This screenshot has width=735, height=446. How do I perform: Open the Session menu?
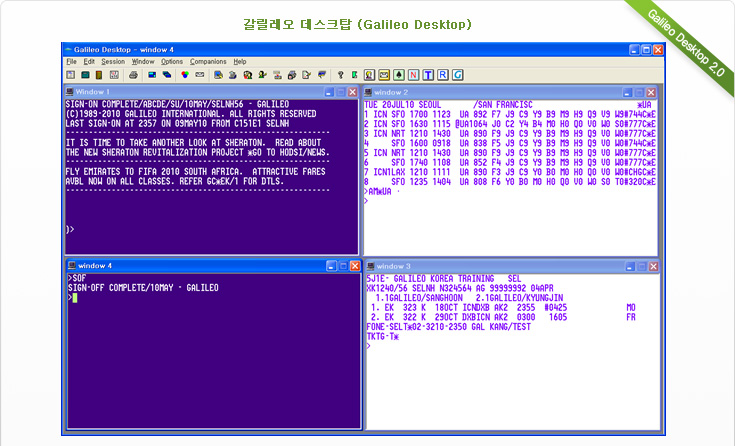pyautogui.click(x=113, y=61)
